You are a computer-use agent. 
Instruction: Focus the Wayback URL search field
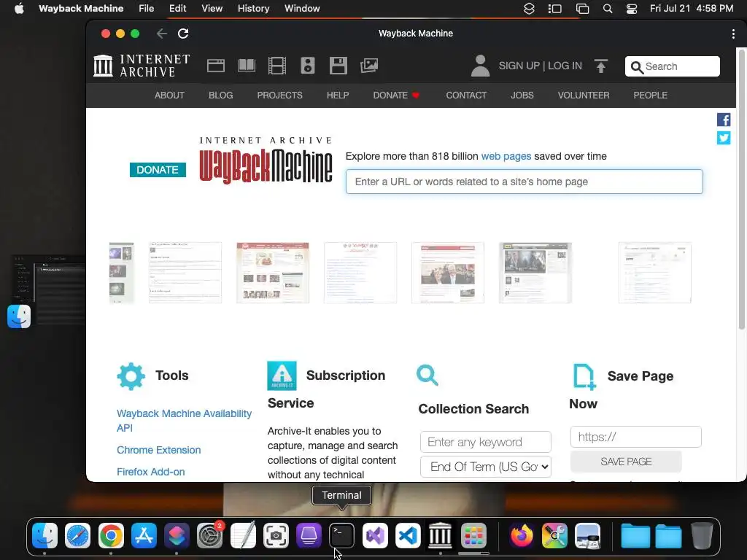(x=524, y=182)
